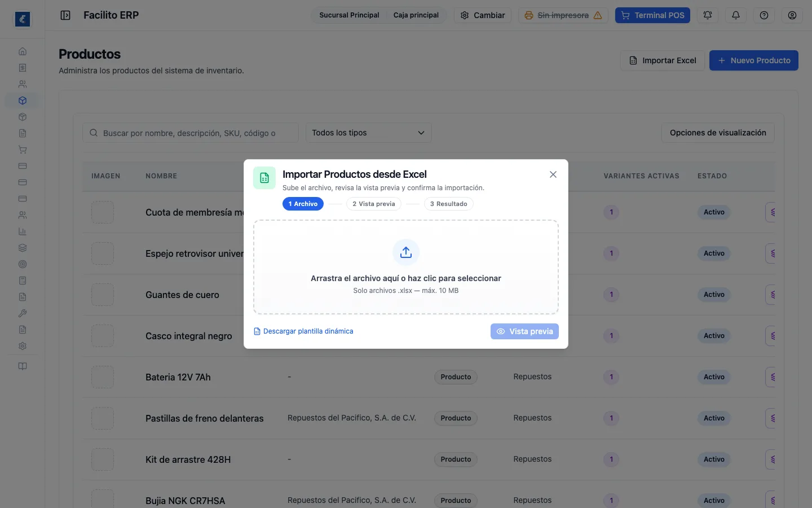Open the home dashboard from the sidebar

pyautogui.click(x=23, y=51)
